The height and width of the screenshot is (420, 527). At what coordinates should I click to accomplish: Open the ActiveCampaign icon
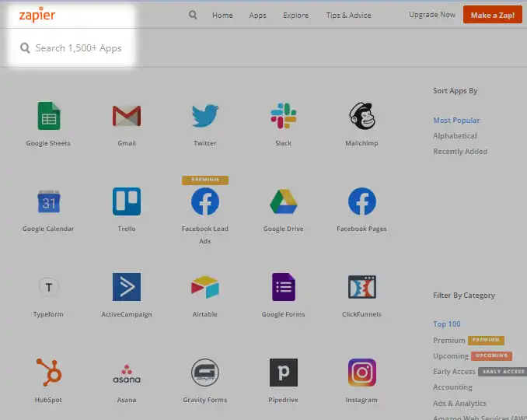pos(127,287)
